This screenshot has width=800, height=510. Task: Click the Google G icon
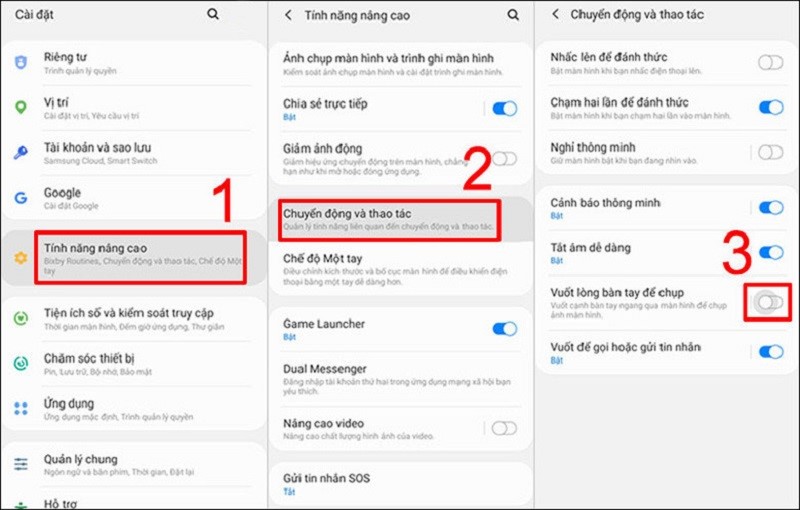20,197
